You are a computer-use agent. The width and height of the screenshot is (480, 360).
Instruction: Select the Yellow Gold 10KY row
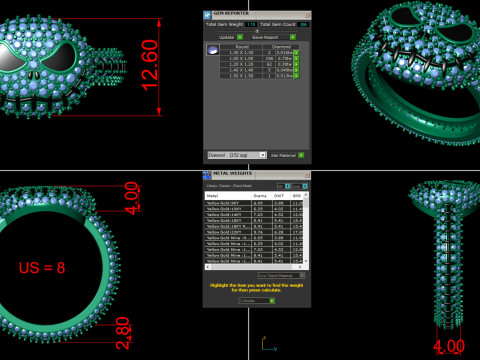pyautogui.click(x=254, y=209)
